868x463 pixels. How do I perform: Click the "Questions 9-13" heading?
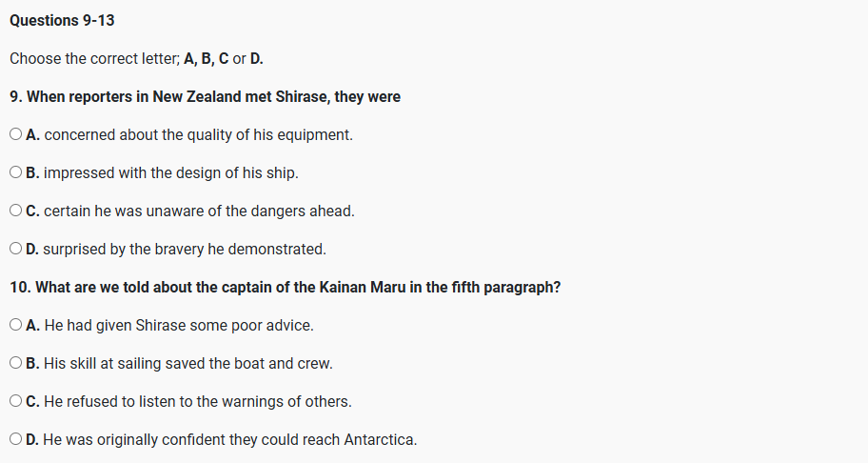pos(62,21)
